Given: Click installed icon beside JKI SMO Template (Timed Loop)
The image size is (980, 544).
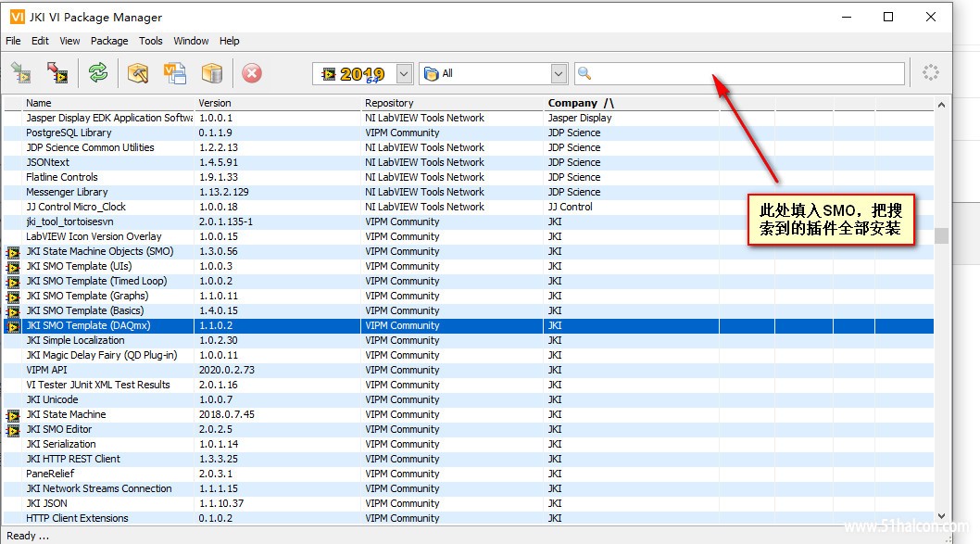Looking at the screenshot, I should pyautogui.click(x=12, y=282).
